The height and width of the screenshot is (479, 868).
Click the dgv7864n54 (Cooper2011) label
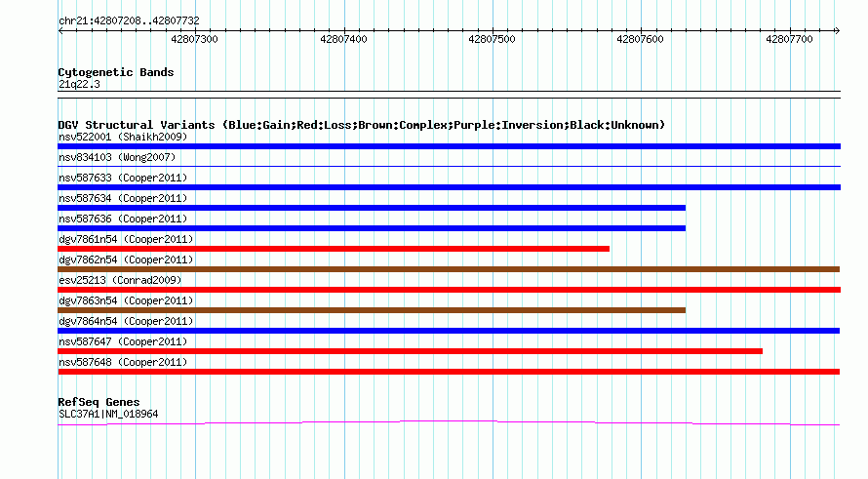point(126,321)
